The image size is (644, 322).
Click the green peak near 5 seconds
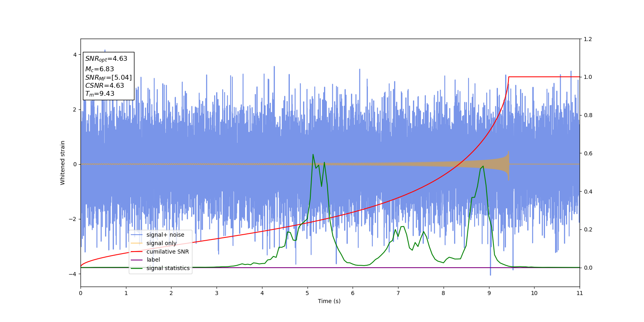click(313, 155)
